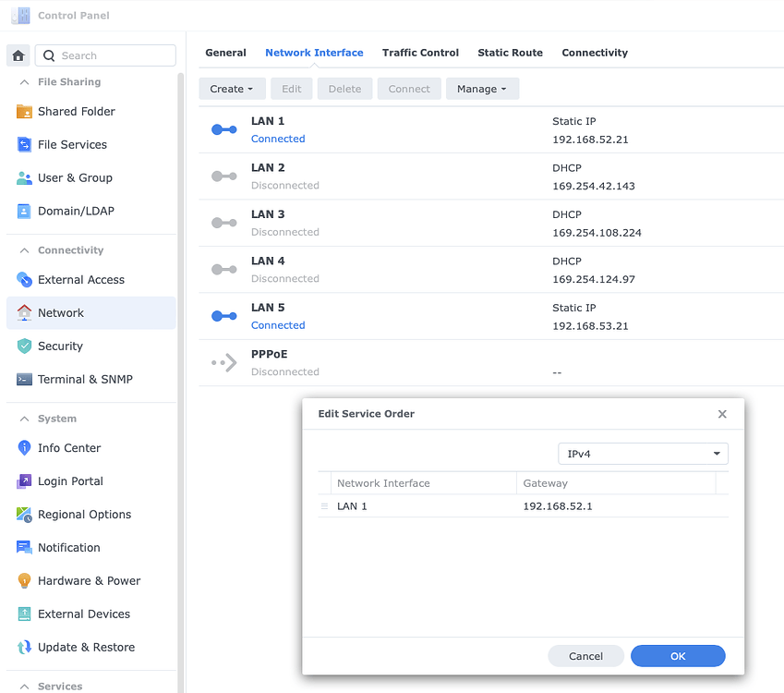The image size is (784, 693).
Task: Select the Network Interface tab
Action: pos(314,53)
